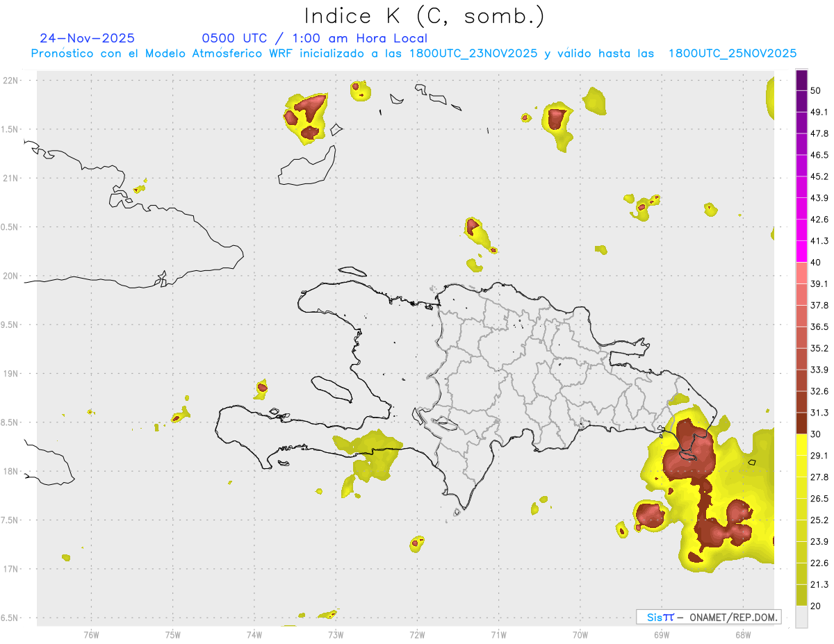Click the '22N' latitude label
The width and height of the screenshot is (834, 644).
click(12, 80)
